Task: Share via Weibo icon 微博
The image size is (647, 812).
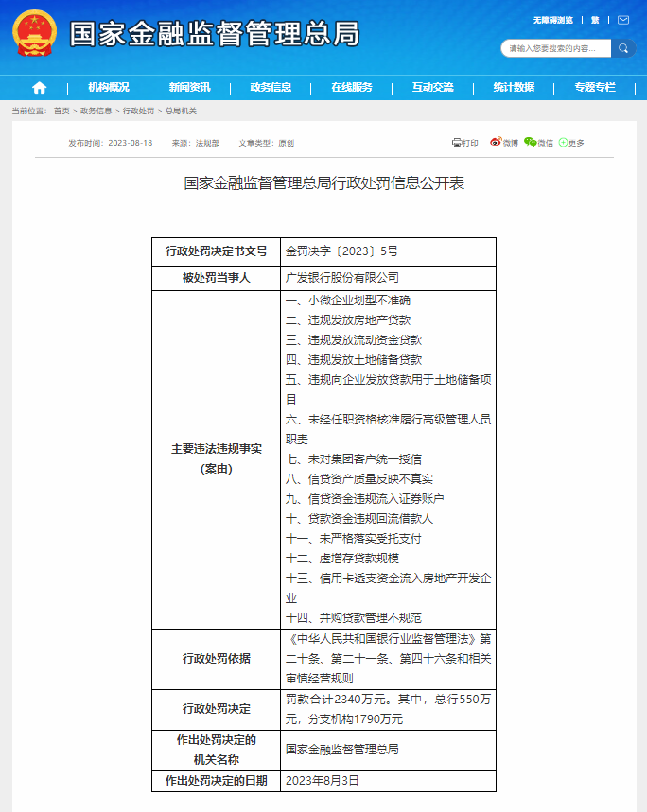Action: point(504,143)
